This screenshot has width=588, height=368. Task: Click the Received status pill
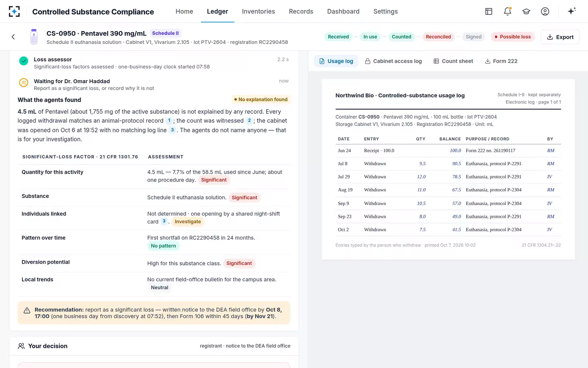click(x=339, y=37)
